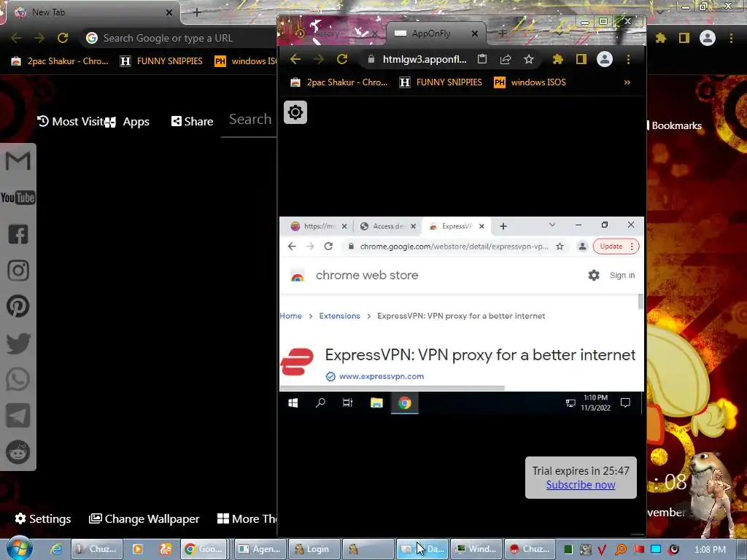Open profile avatar in AppOnFly window
This screenshot has height=560, width=747.
pyautogui.click(x=605, y=59)
